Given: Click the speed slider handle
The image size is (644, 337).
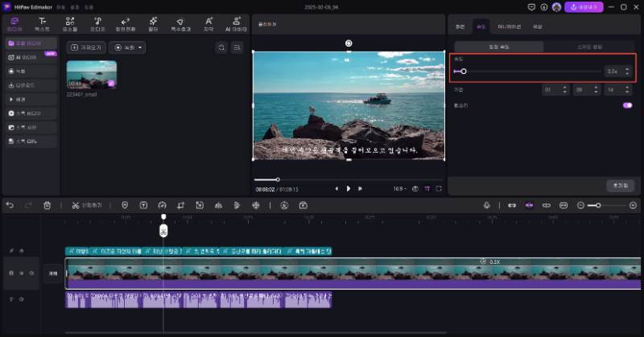Looking at the screenshot, I should pos(464,71).
